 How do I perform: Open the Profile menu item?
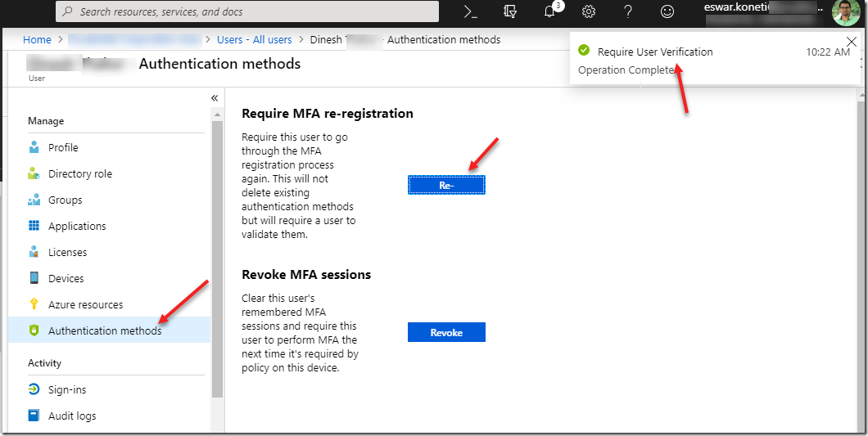click(x=63, y=147)
